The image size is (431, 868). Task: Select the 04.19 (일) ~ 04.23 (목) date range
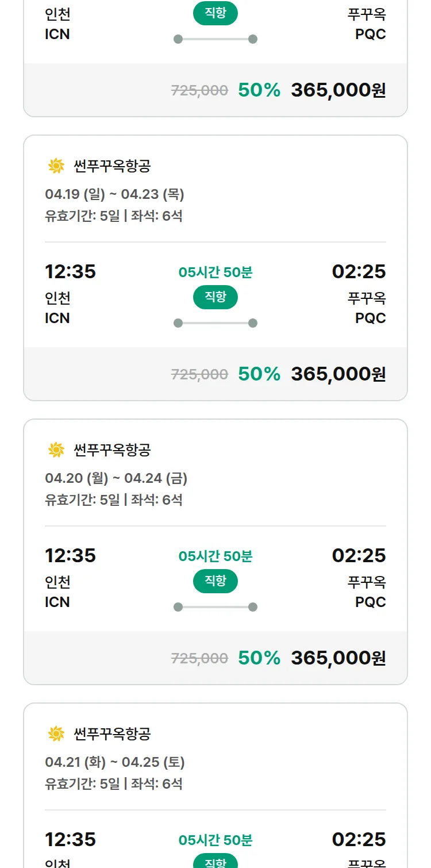114,194
